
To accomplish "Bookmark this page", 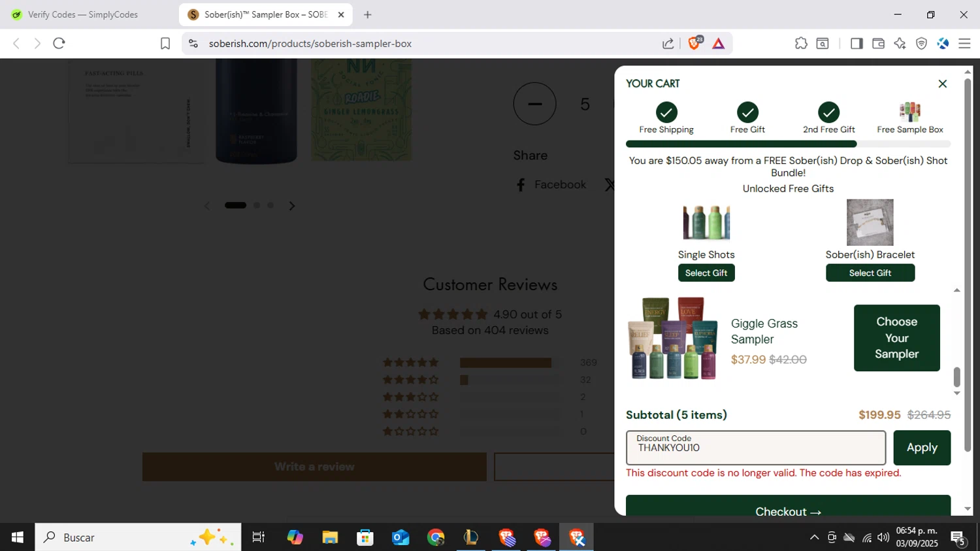I will point(165,44).
